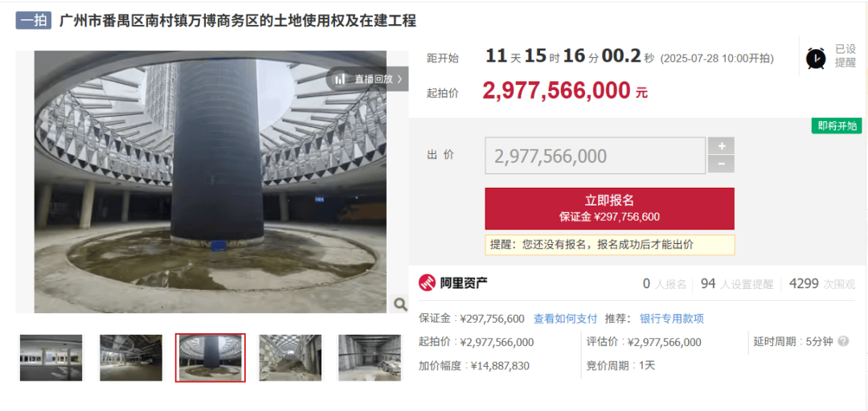The image size is (868, 411).
Task: Click the 一拍 auction round tag
Action: pos(33,21)
